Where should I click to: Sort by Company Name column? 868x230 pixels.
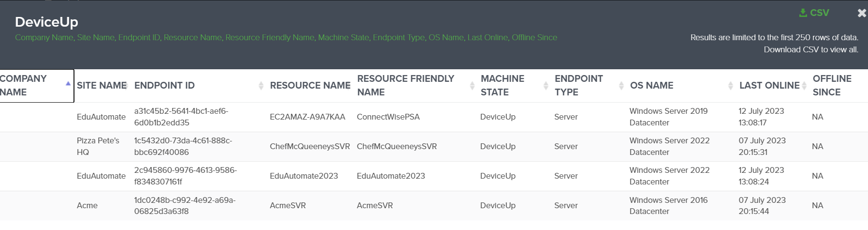37,86
